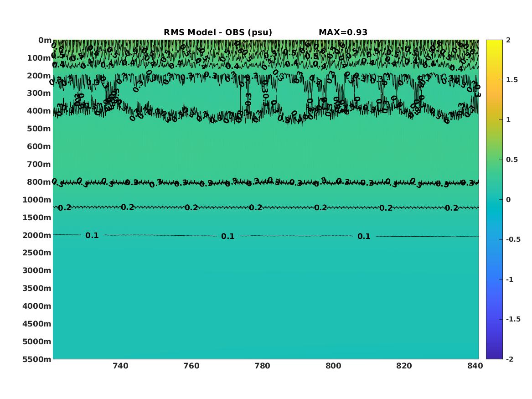Click the 'MAX=0.93' label

(343, 32)
